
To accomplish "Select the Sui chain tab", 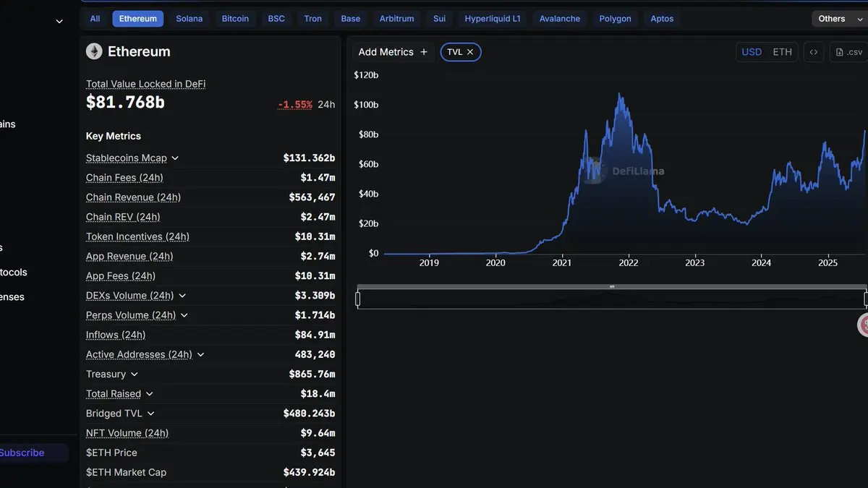I will [x=439, y=19].
